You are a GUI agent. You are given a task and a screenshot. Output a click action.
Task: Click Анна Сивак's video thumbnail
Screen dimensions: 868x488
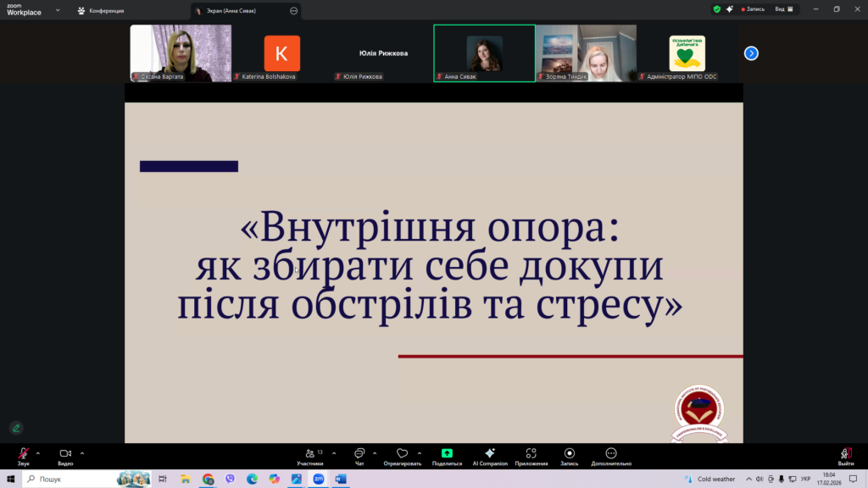tap(484, 53)
